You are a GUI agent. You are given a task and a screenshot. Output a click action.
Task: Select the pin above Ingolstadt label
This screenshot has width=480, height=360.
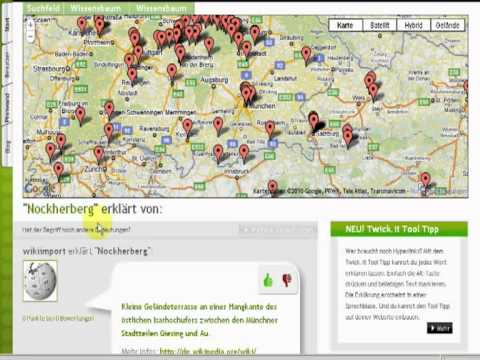247,49
